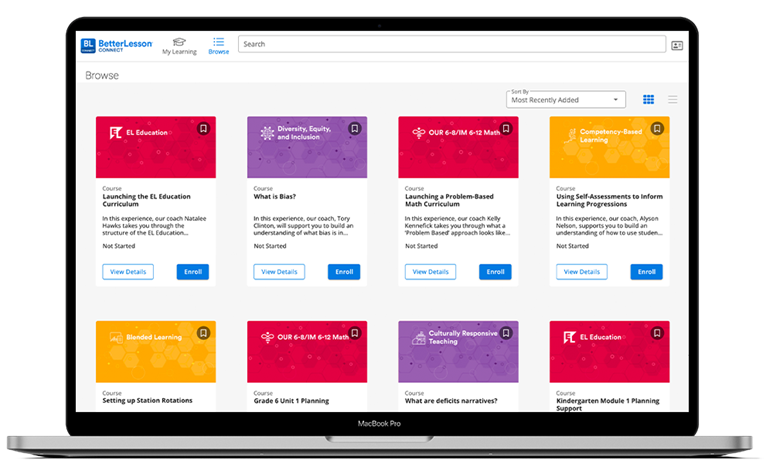
Task: Open the orange Competency-Based Learning banner
Action: 609,147
